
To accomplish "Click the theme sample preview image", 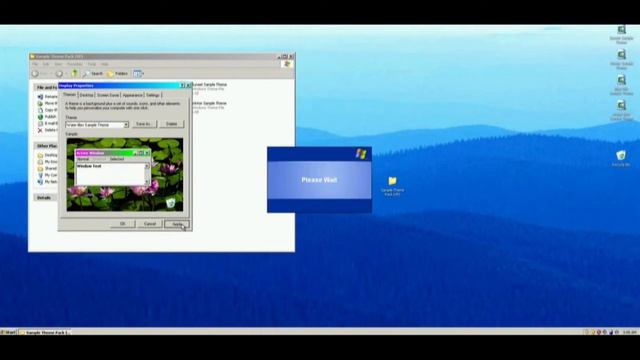I will tap(125, 175).
